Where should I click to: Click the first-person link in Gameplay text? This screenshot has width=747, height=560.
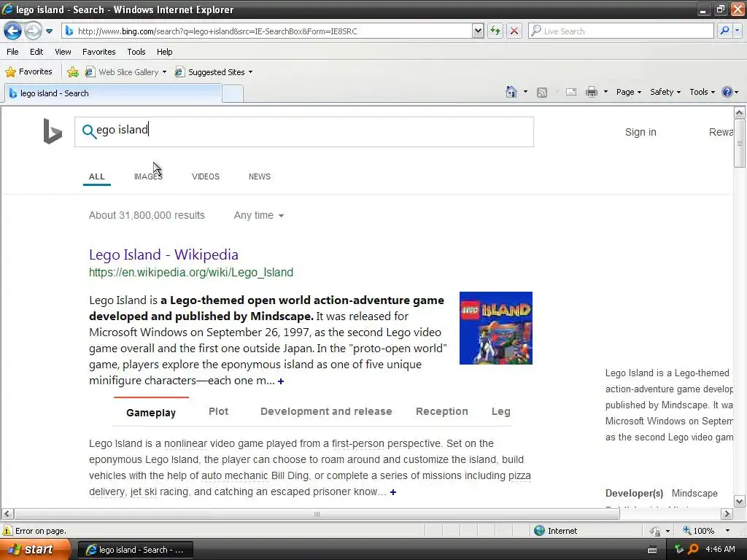pyautogui.click(x=357, y=443)
